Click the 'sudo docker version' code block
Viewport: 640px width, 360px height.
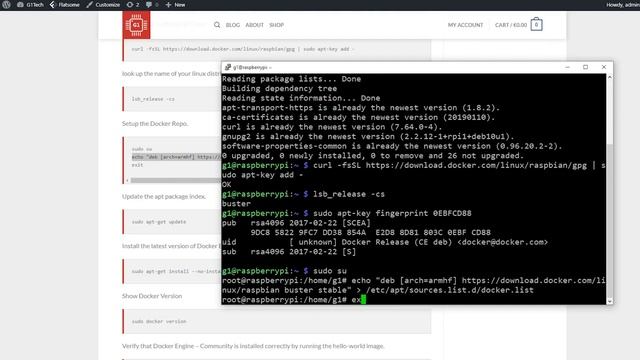pos(277,321)
